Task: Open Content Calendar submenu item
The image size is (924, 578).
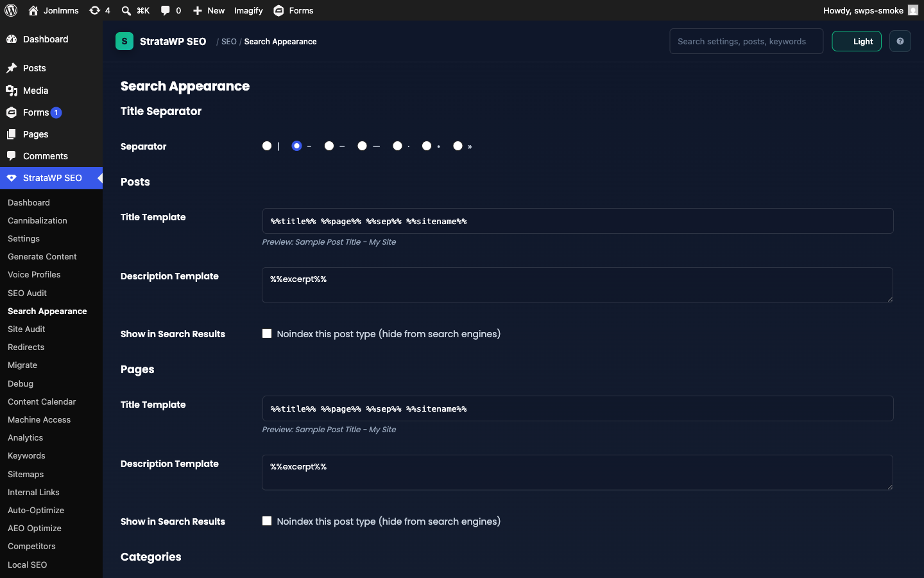Action: click(x=42, y=401)
